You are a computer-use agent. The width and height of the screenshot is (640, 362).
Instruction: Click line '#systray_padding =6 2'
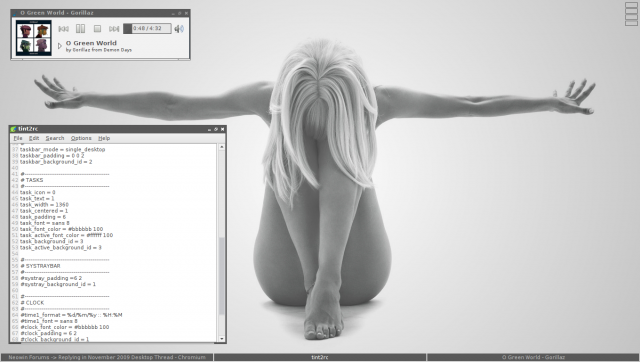[x=51, y=278]
